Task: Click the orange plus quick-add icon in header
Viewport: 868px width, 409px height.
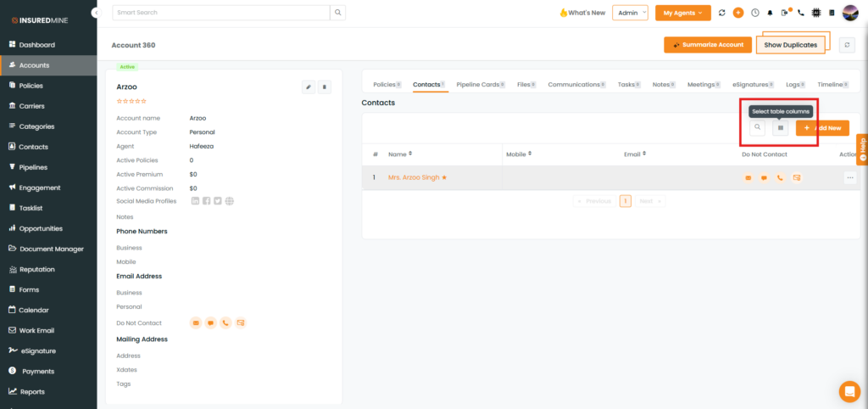Action: coord(738,13)
